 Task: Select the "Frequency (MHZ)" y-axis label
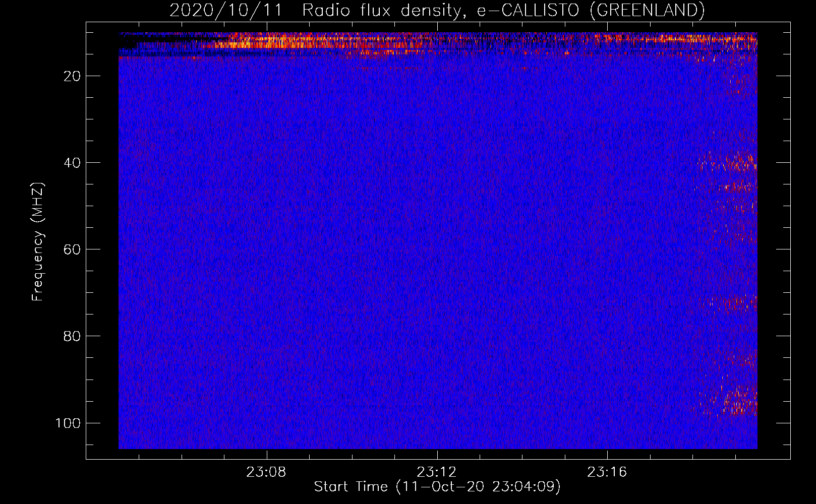[x=38, y=242]
